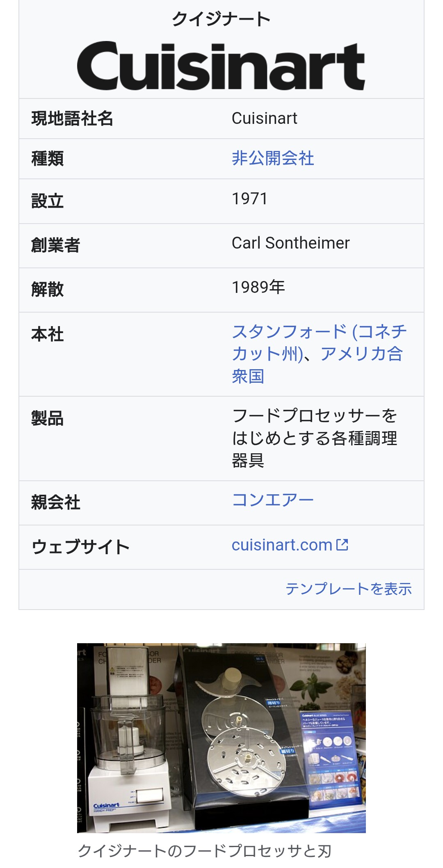Click the フードプロセッサー product description text
This screenshot has height=868, width=443.
tap(314, 438)
